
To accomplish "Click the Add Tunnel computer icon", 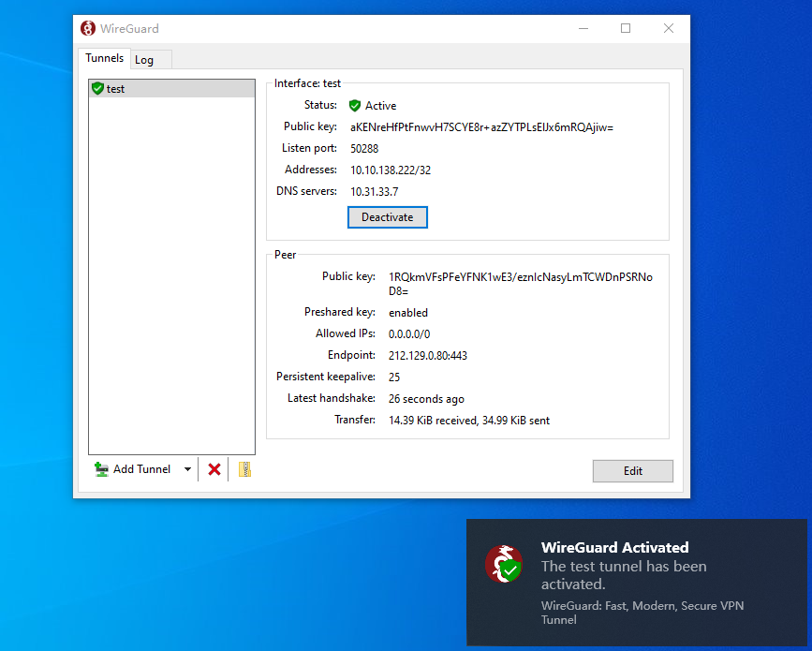I will [x=101, y=469].
